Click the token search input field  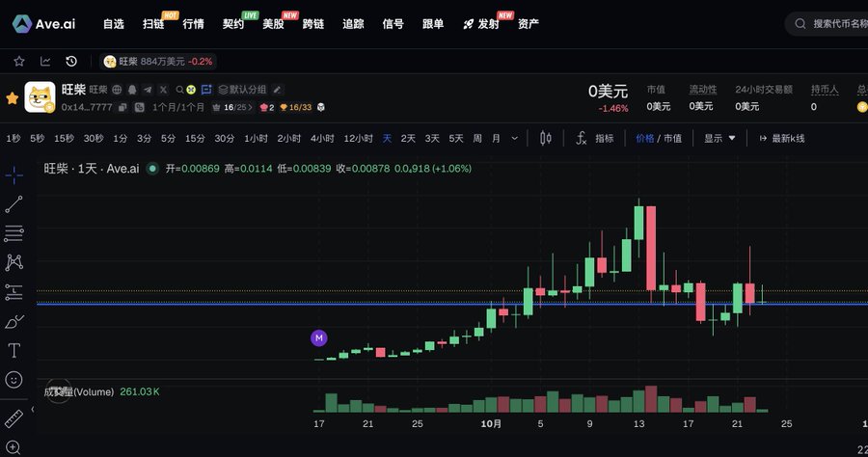pyautogui.click(x=826, y=24)
